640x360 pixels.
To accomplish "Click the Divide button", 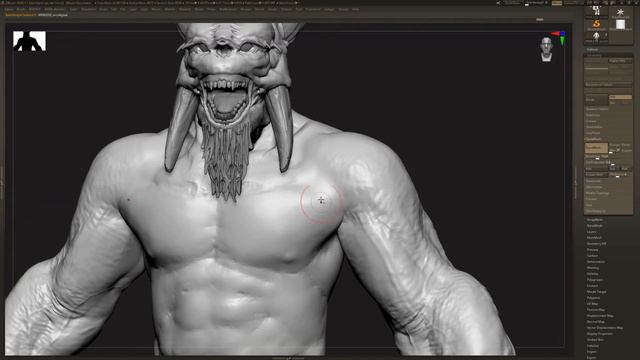I will click(x=597, y=100).
